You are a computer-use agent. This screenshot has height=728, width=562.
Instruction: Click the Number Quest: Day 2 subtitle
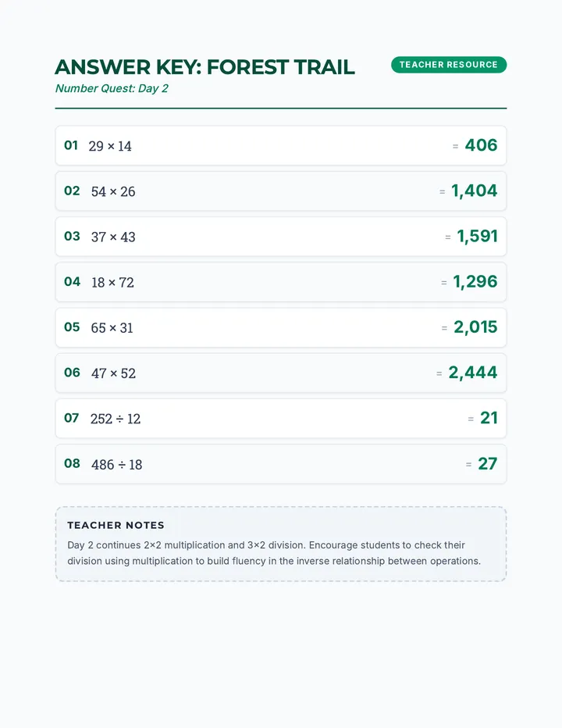(112, 88)
